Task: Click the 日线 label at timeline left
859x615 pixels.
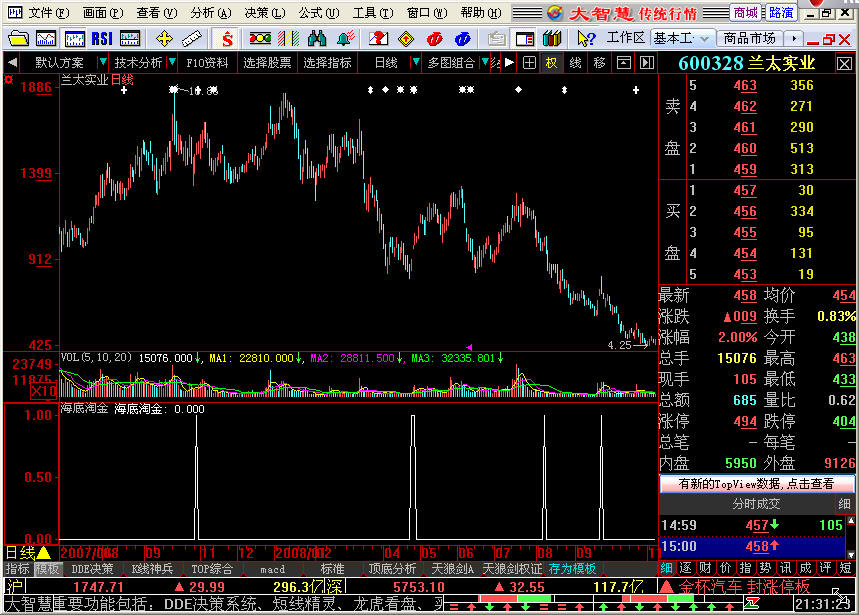Action: coord(20,553)
